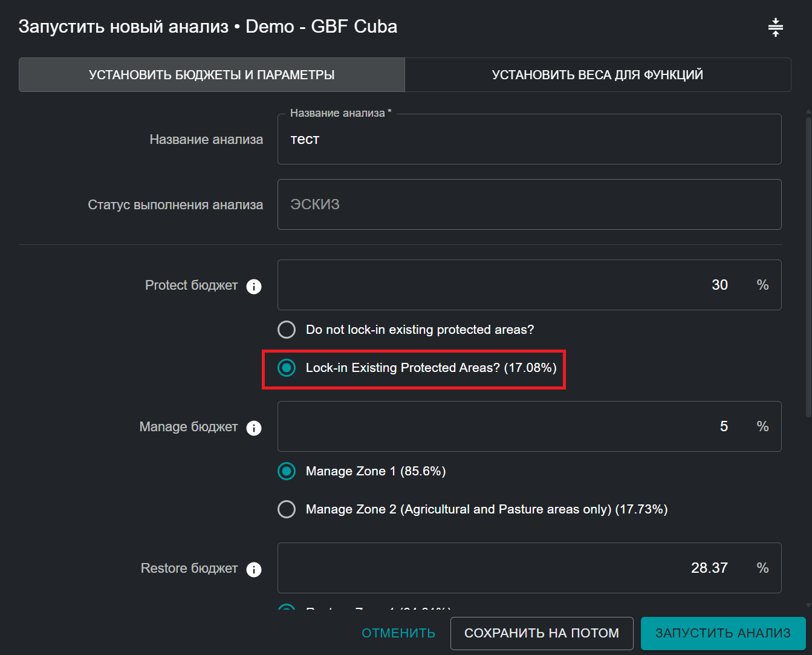The width and height of the screenshot is (812, 655).
Task: Choose Manage Zone 1 (85.6%) radio button
Action: pos(287,471)
